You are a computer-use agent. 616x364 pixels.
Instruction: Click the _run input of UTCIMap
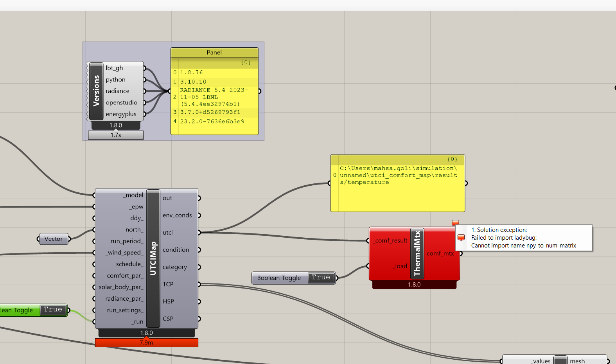pyautogui.click(x=137, y=322)
